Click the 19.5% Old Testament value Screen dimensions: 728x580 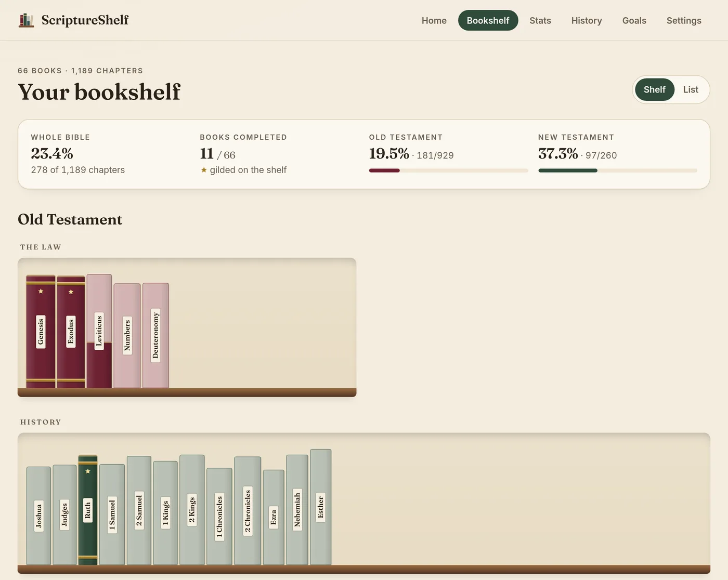[389, 153]
